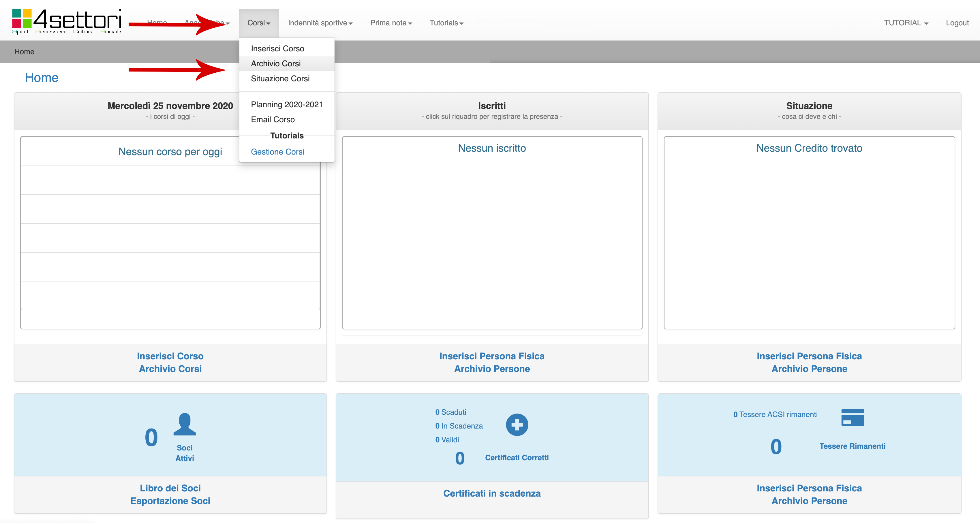Expand the Corsi dropdown menu

pos(259,23)
